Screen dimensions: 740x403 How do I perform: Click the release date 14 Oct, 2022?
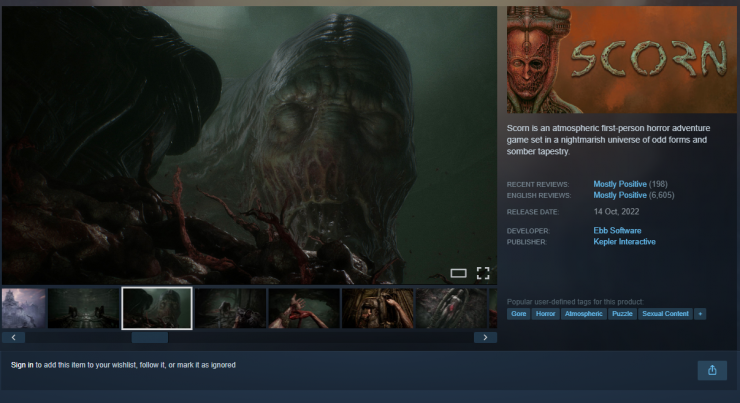[616, 211]
